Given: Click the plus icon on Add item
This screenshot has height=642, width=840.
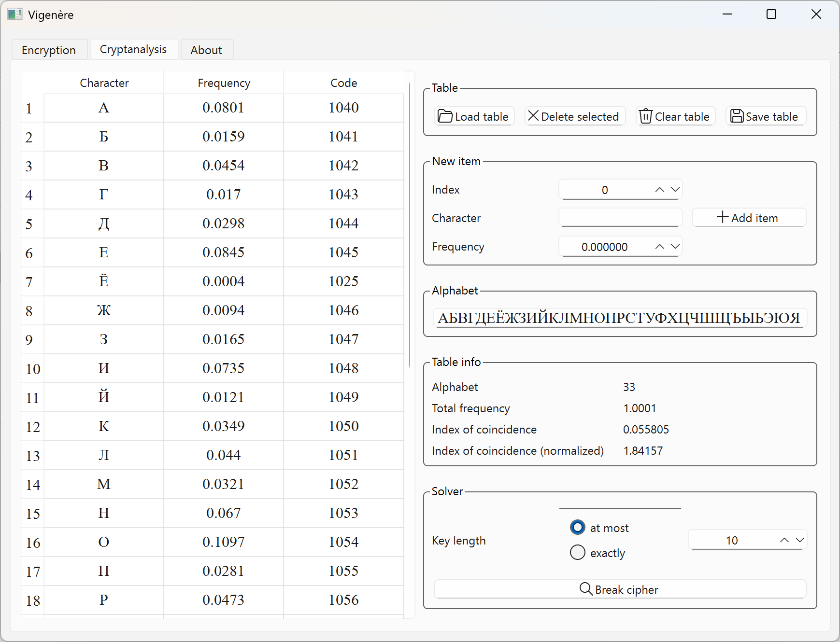Looking at the screenshot, I should click(722, 217).
